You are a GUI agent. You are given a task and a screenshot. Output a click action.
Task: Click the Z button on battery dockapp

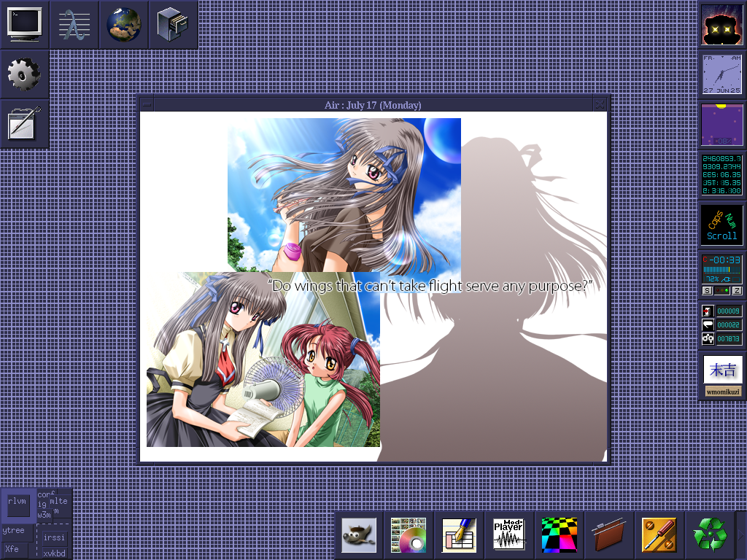point(737,290)
